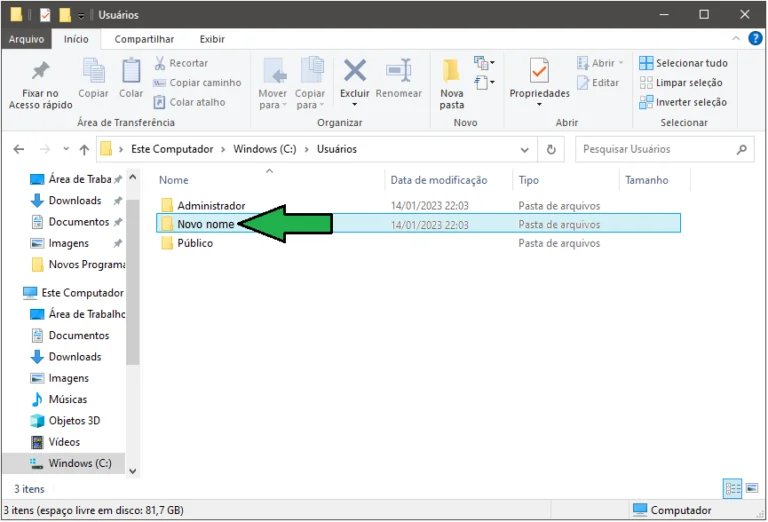Click the search magnifier icon
768x522 pixels.
(x=742, y=149)
